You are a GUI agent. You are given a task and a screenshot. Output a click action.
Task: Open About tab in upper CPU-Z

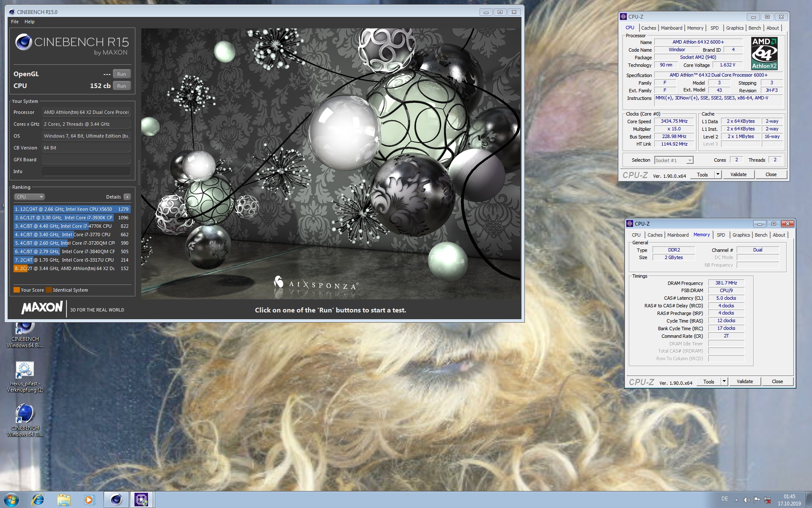click(x=773, y=28)
